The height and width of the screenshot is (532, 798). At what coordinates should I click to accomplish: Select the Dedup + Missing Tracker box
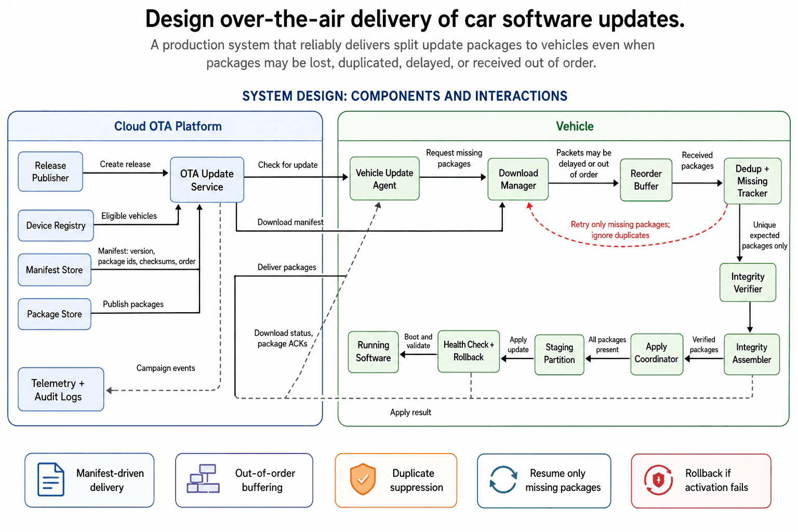point(752,181)
